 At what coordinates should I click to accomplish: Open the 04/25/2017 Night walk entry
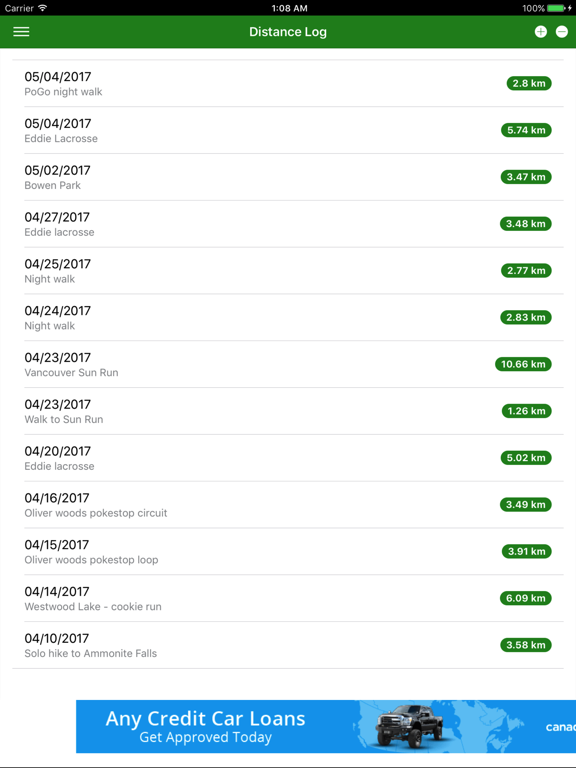tap(288, 270)
